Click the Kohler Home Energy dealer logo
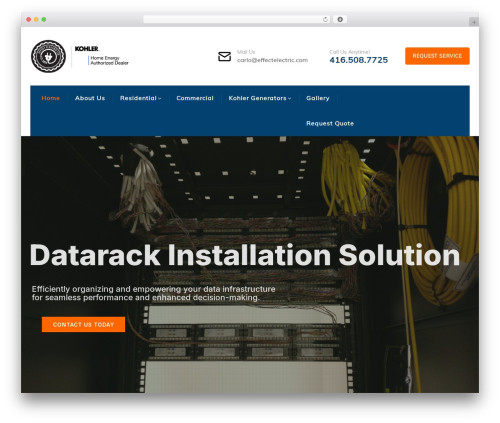This screenshot has height=423, width=500. click(x=102, y=56)
